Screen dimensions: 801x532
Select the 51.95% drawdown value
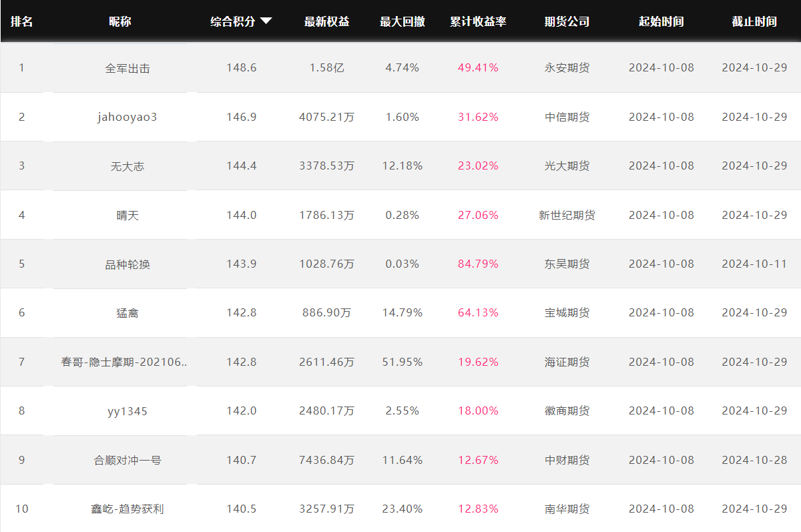coord(403,362)
